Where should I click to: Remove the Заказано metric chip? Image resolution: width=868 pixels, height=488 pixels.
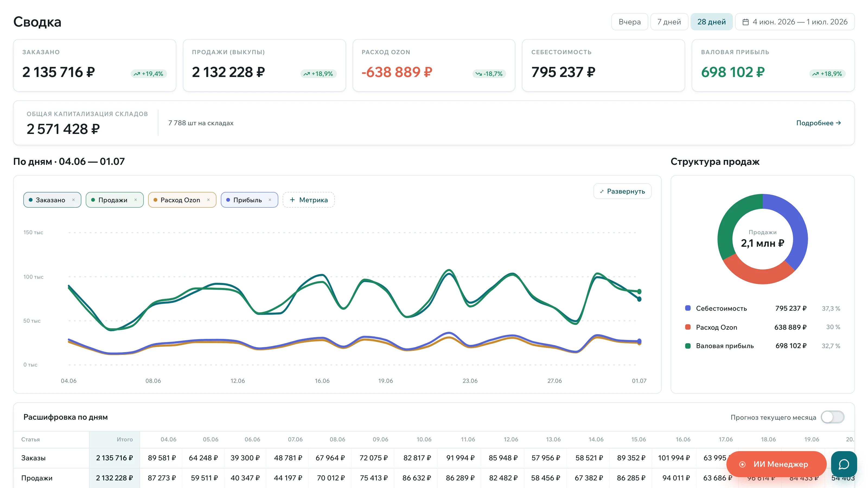click(74, 200)
